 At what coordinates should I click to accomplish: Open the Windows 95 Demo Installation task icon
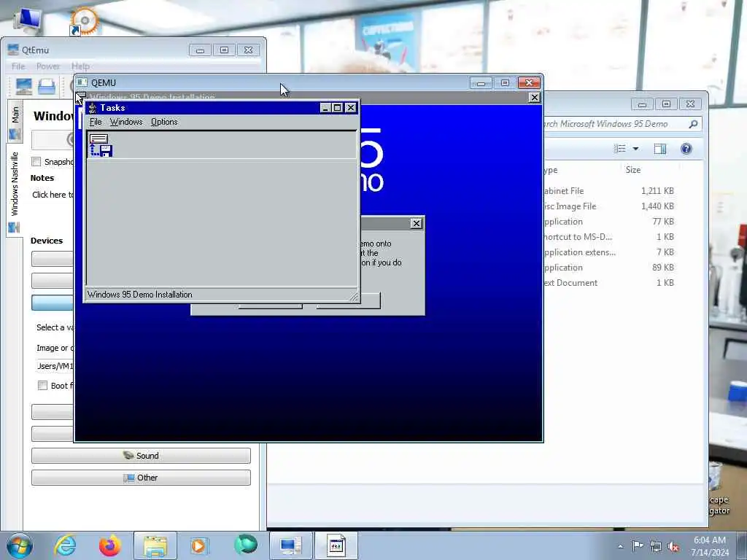click(x=101, y=145)
